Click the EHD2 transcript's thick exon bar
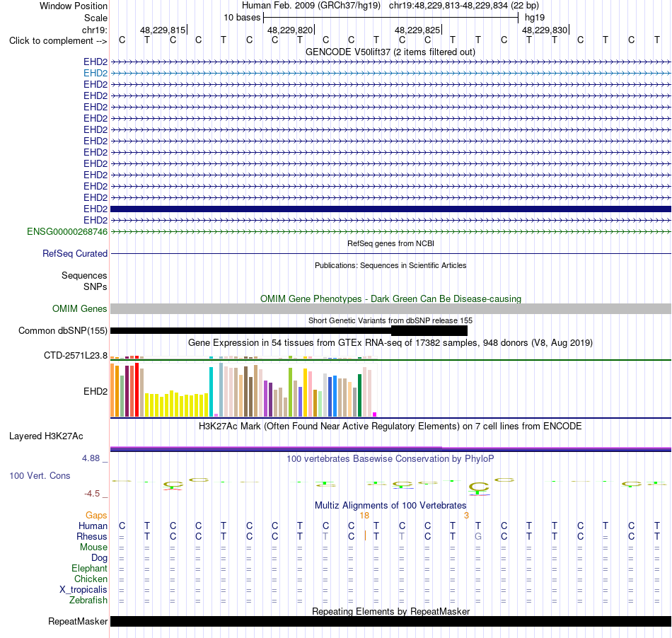 (390, 209)
